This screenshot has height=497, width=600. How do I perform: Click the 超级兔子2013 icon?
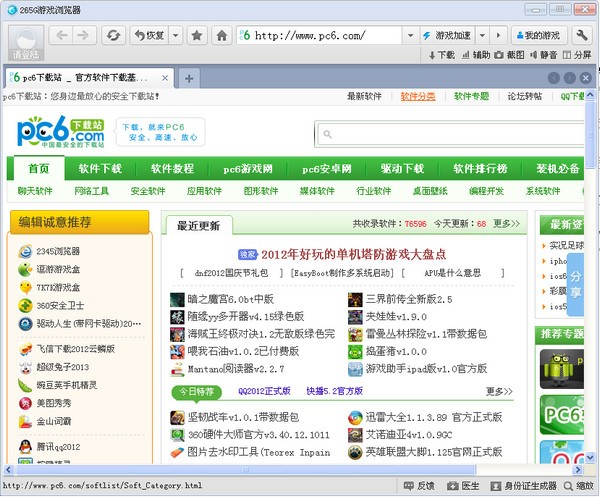pos(25,367)
